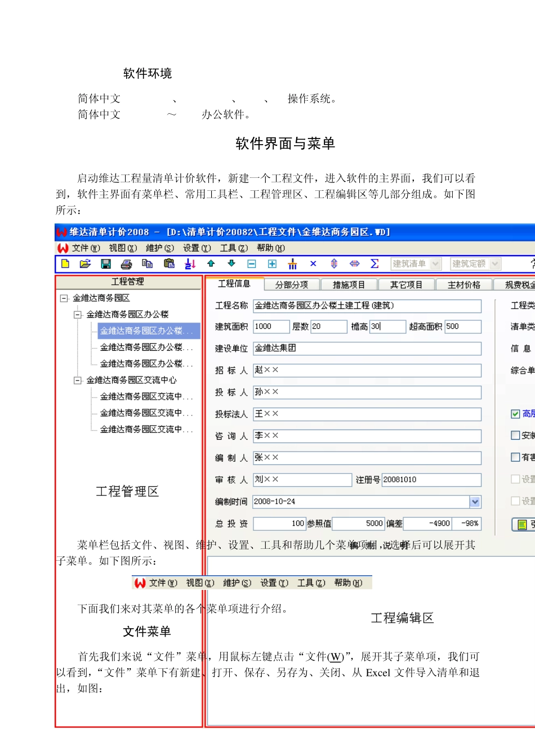Click the Sort icon with red arrow
Screen dimensions: 535x756
(190, 263)
